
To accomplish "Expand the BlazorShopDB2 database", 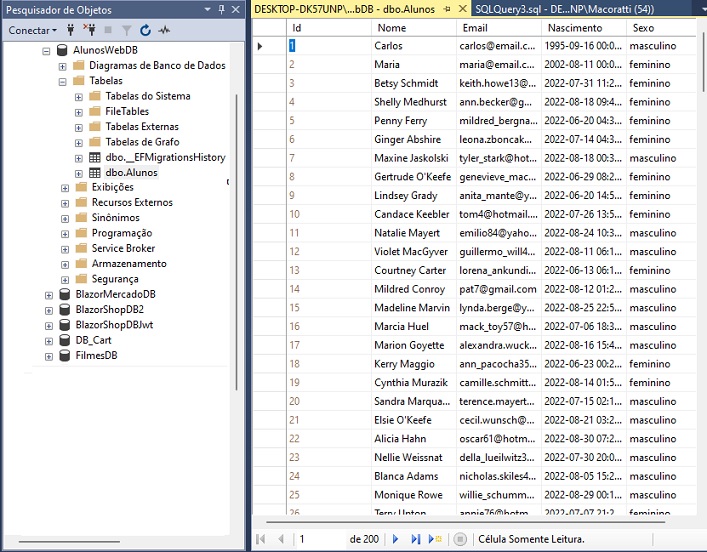I will [x=49, y=311].
